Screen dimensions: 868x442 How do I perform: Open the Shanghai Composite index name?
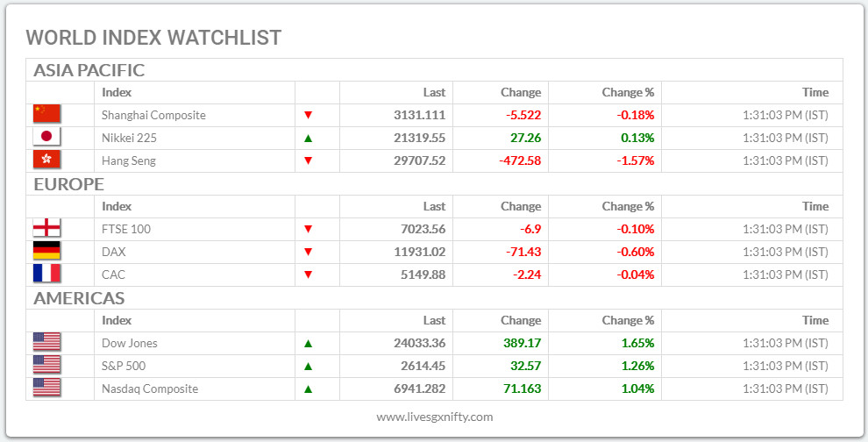[x=153, y=115]
